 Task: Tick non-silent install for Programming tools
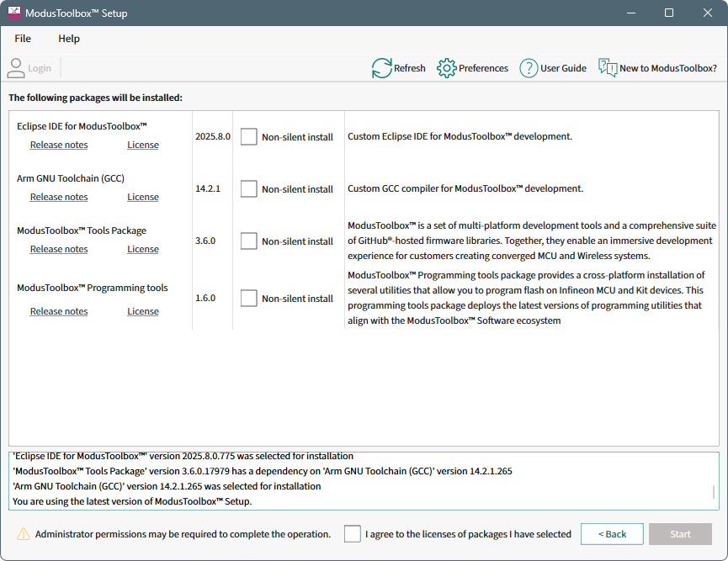[248, 299]
